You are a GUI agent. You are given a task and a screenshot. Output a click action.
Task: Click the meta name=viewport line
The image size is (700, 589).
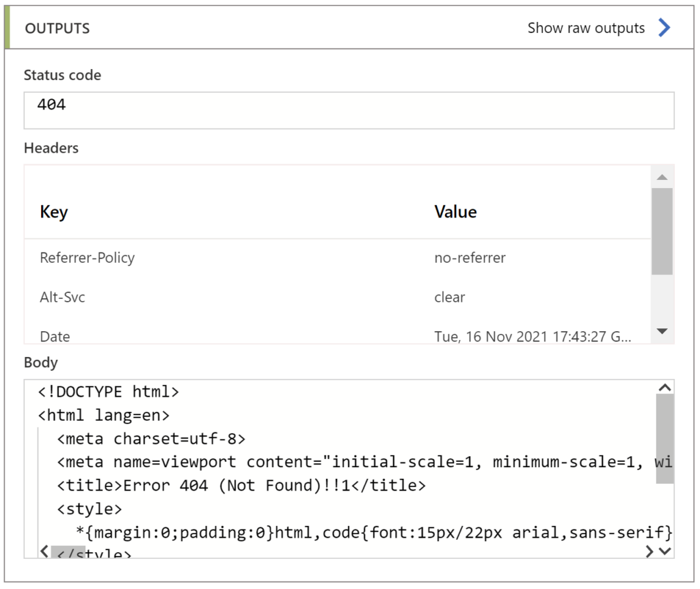[x=364, y=462]
